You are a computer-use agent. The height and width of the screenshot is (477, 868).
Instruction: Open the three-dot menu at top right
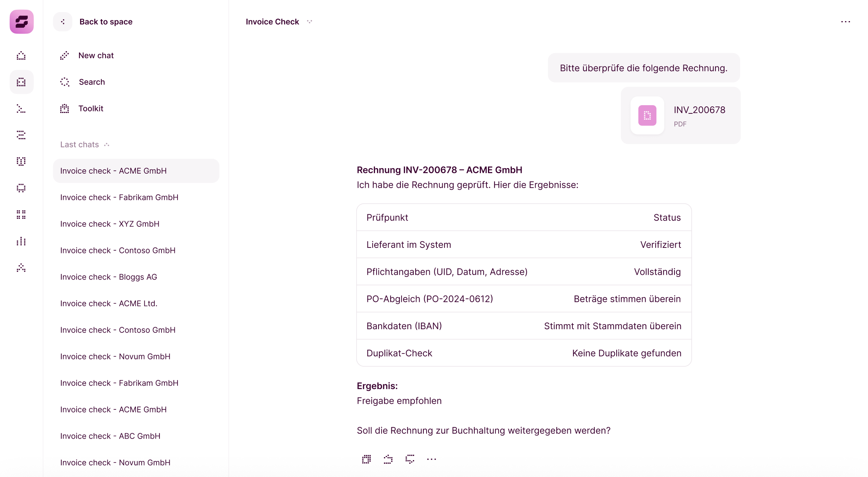pos(846,22)
